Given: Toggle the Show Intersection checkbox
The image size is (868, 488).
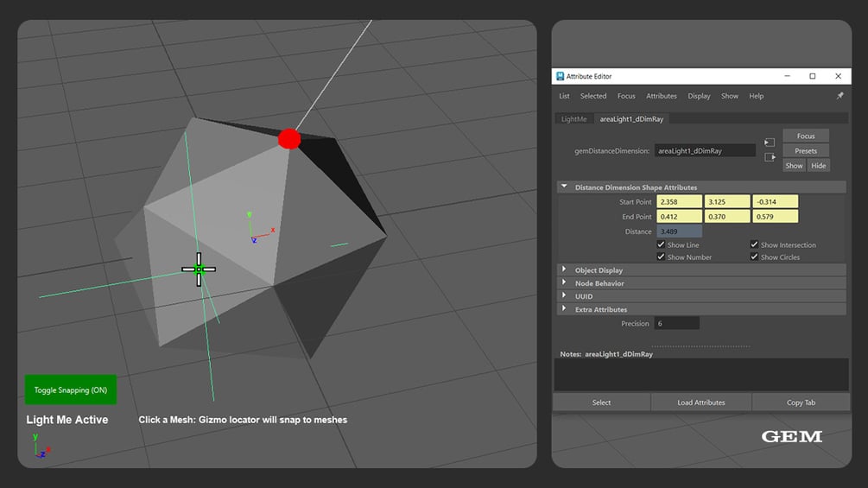Looking at the screenshot, I should 754,244.
